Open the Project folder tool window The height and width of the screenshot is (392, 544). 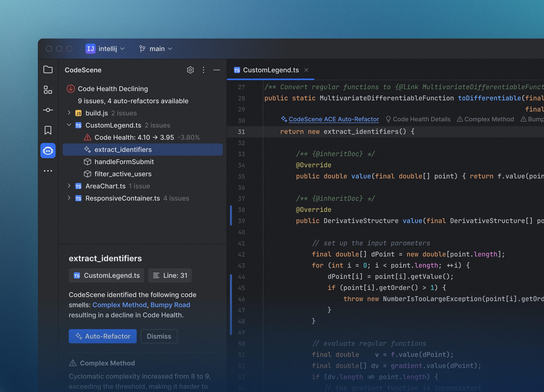48,70
